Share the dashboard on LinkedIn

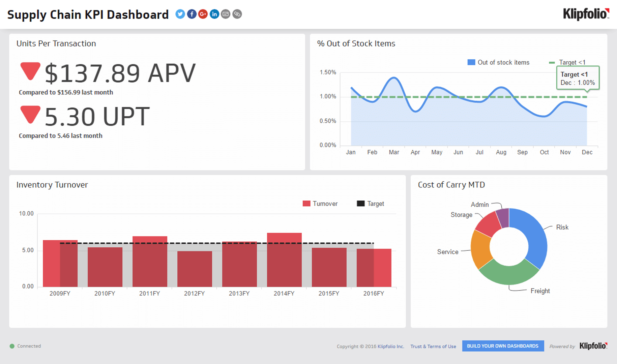tap(214, 14)
